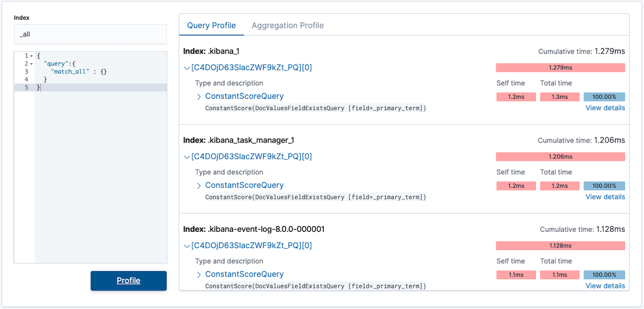This screenshot has height=309, width=644.
Task: Fold the "query" block at line 2
Action: [x=31, y=64]
